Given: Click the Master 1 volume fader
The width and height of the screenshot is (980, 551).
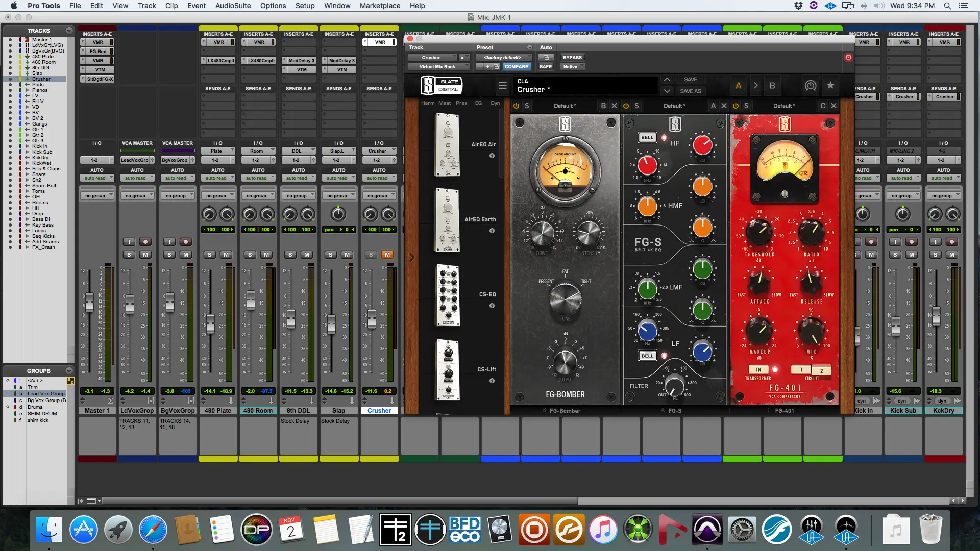Looking at the screenshot, I should pos(89,302).
